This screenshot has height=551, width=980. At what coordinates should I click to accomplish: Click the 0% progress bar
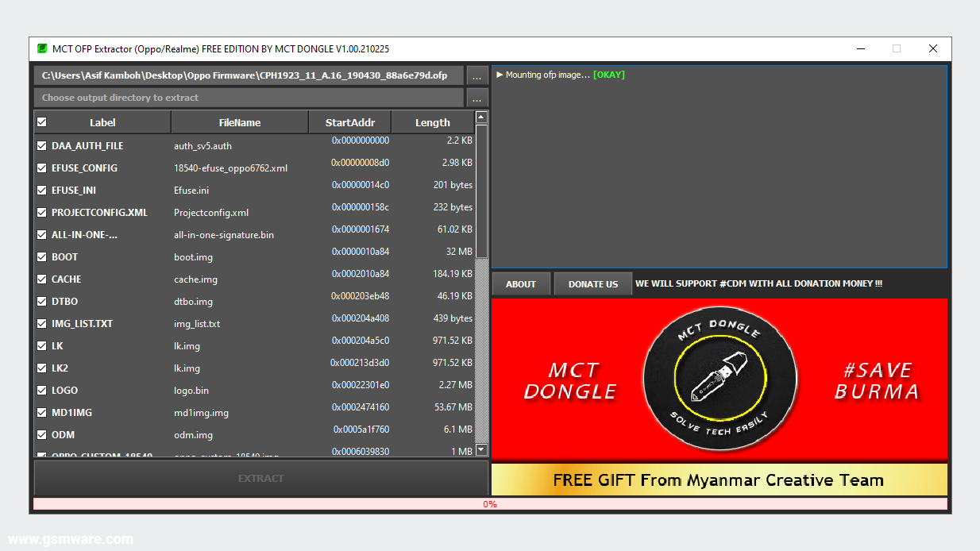(x=490, y=503)
